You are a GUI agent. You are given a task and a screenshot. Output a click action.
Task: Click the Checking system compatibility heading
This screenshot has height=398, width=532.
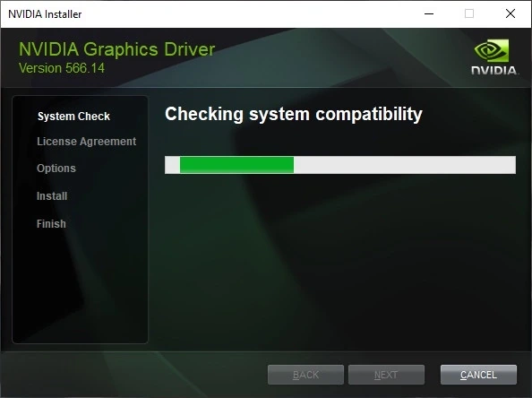[294, 114]
